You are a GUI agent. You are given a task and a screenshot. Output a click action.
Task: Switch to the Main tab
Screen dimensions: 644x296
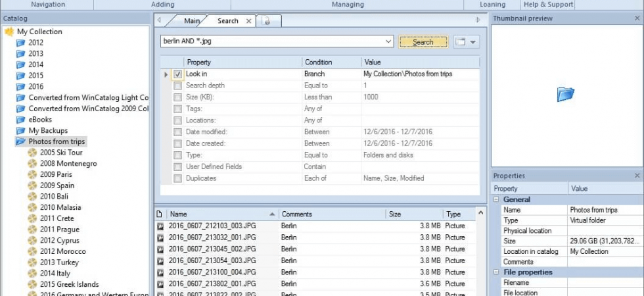[x=192, y=21]
